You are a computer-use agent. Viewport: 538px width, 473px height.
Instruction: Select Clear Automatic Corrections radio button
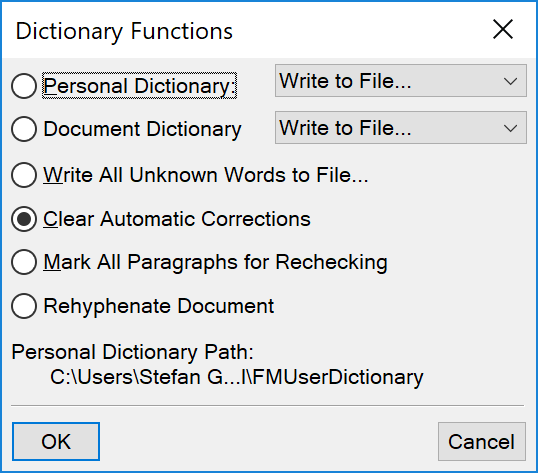(24, 219)
